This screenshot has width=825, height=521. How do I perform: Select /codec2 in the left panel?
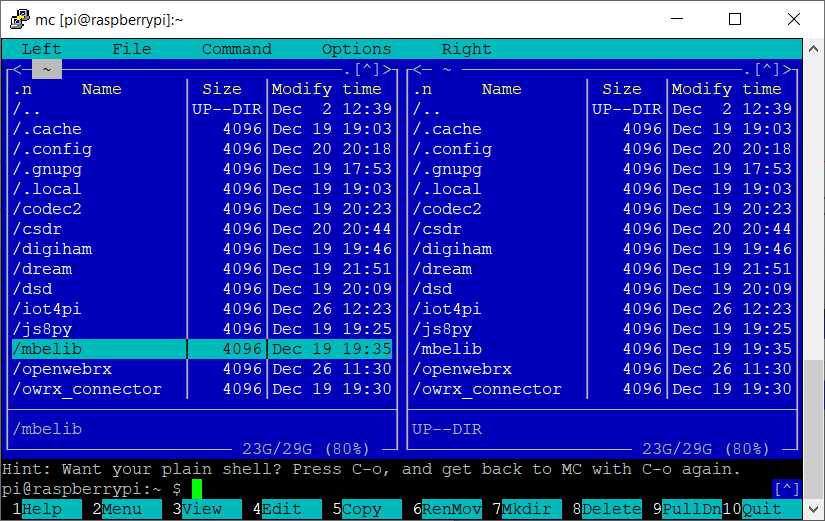[202, 209]
